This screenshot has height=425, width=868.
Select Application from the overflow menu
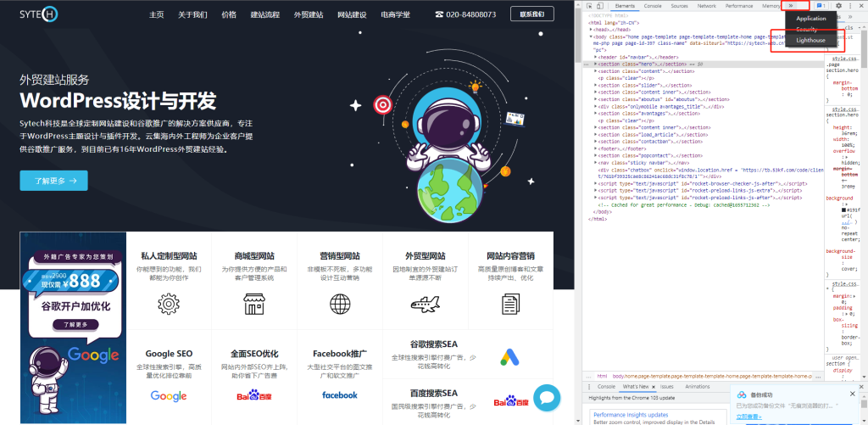click(x=810, y=19)
